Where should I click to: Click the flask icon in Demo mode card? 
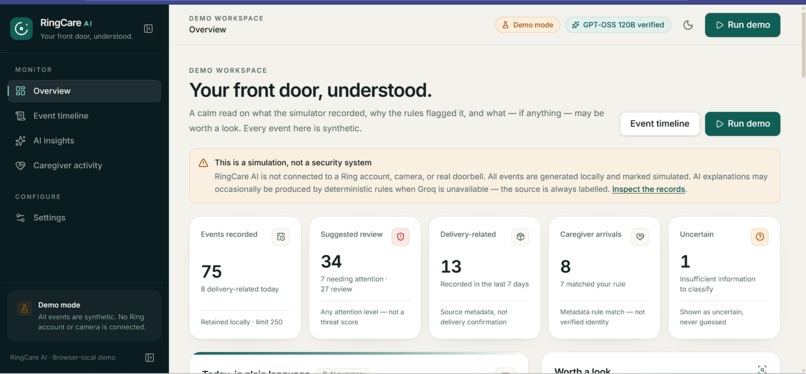(x=24, y=308)
